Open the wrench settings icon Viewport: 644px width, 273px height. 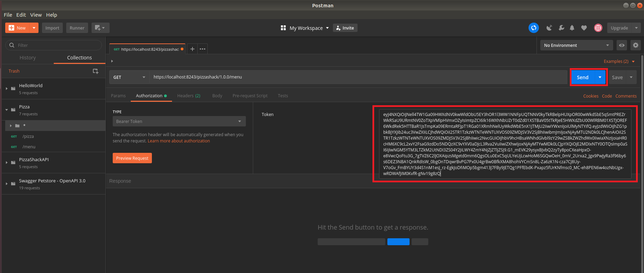561,28
